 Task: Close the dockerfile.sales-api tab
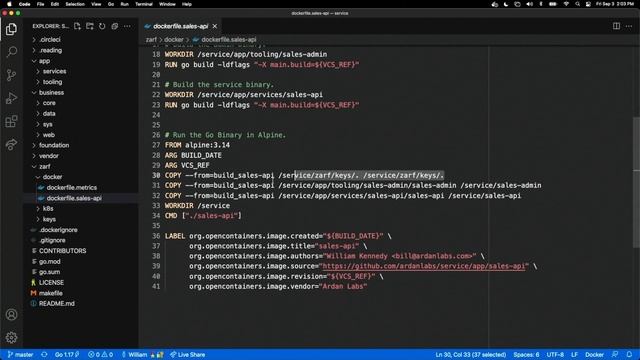pyautogui.click(x=215, y=26)
